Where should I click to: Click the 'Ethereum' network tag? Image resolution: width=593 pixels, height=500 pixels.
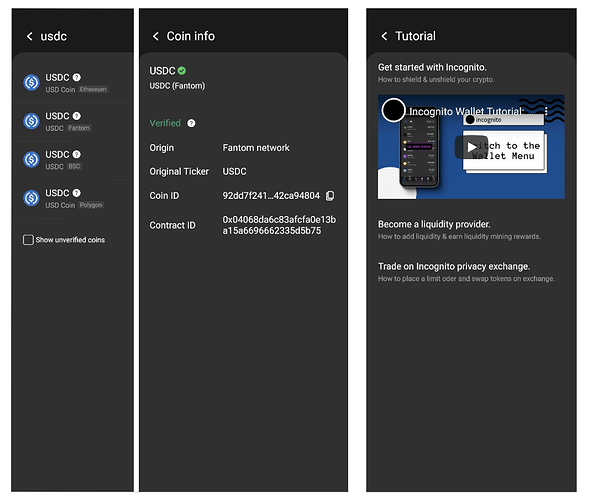coord(93,90)
